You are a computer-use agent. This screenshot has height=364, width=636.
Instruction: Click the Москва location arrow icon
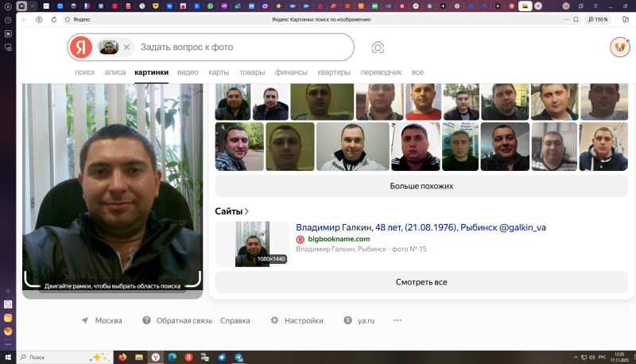click(x=84, y=320)
